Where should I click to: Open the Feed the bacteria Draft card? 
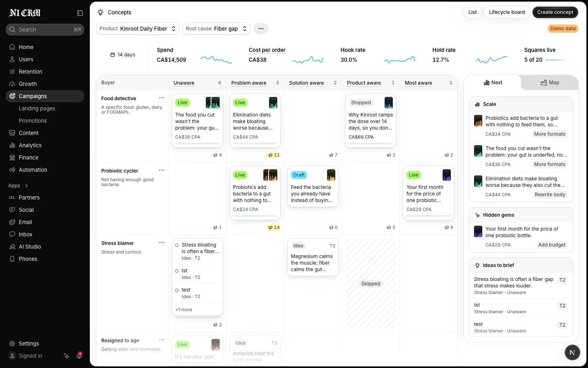[313, 186]
